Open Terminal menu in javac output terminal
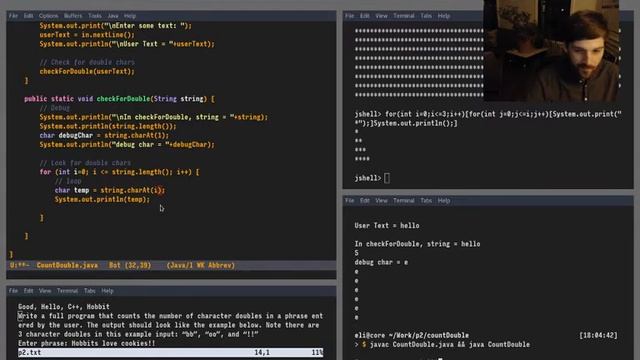The height and width of the screenshot is (360, 640). pyautogui.click(x=404, y=201)
